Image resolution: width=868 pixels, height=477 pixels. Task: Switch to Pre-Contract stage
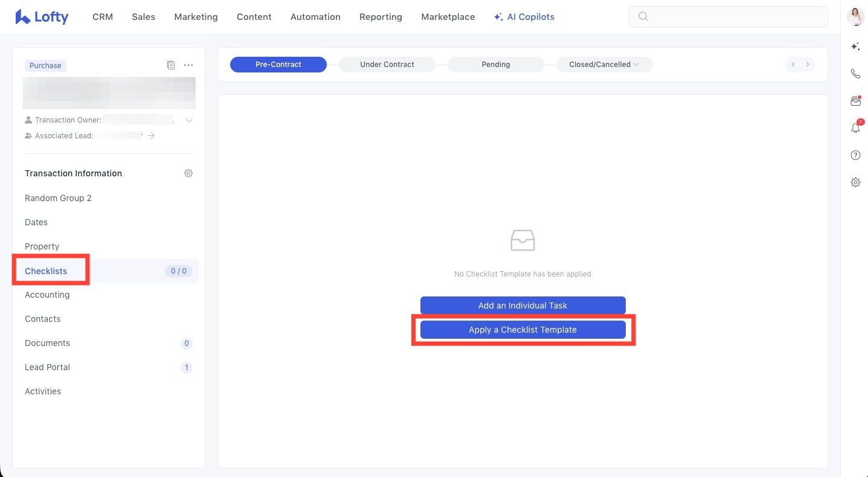pos(278,65)
